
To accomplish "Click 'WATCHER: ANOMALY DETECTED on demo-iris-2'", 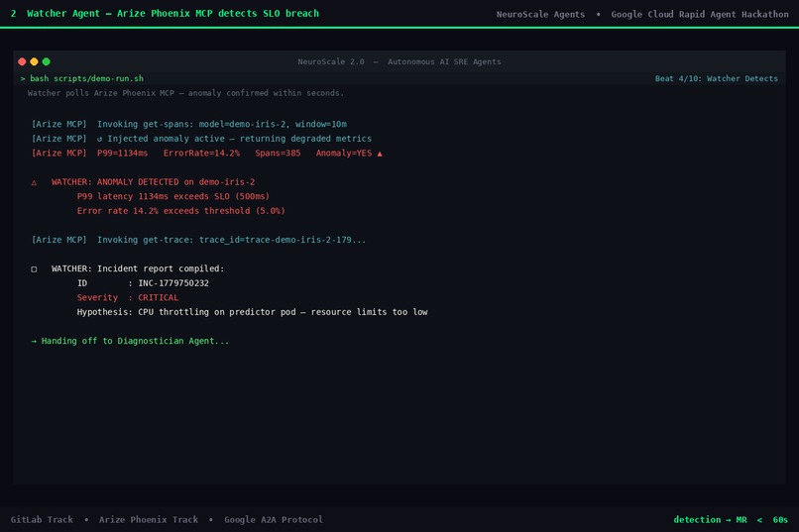I will coord(153,181).
